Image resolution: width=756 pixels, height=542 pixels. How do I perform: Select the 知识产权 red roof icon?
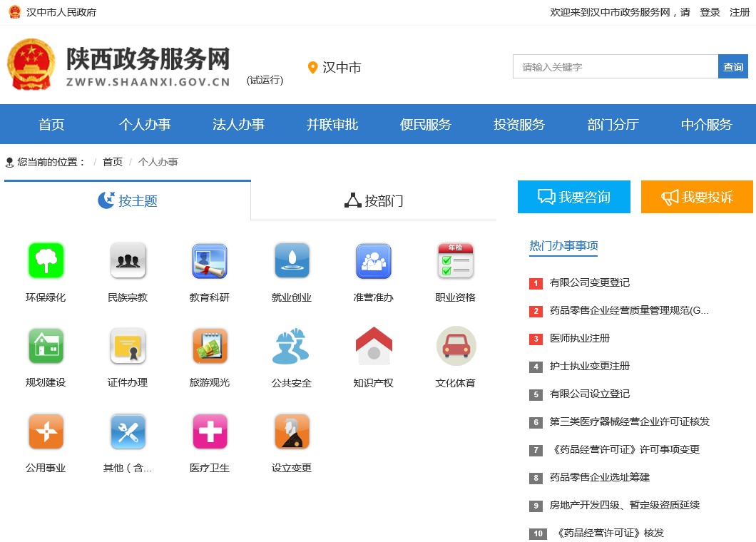[x=374, y=346]
